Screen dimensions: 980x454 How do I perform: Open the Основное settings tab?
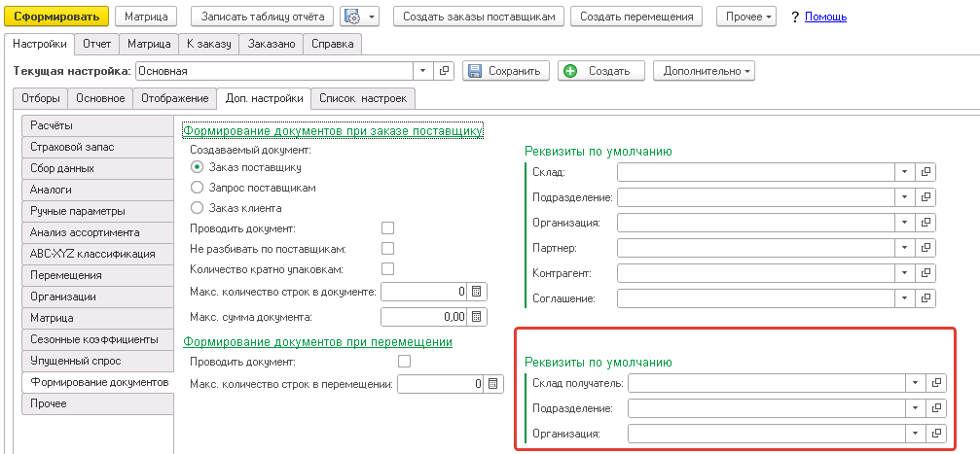tap(100, 98)
